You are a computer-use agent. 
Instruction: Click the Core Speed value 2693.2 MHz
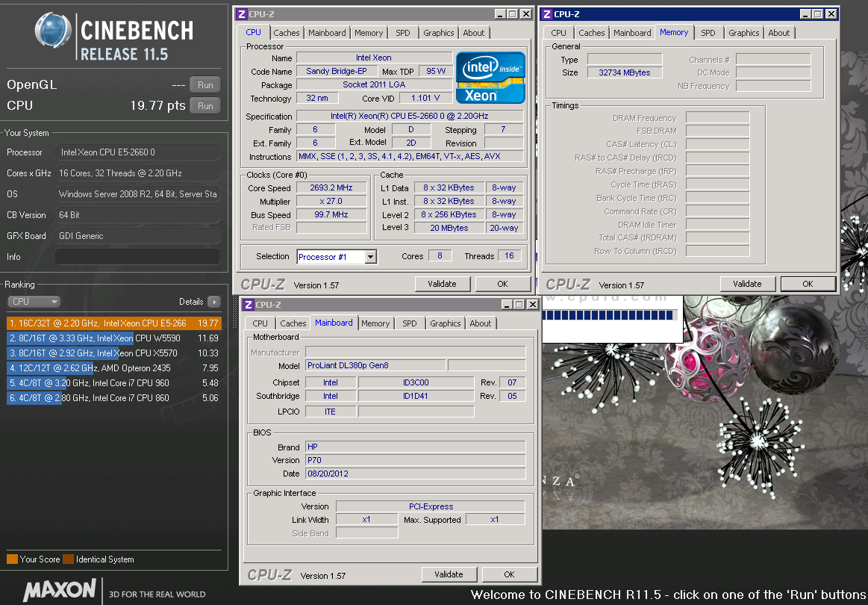[x=331, y=187]
